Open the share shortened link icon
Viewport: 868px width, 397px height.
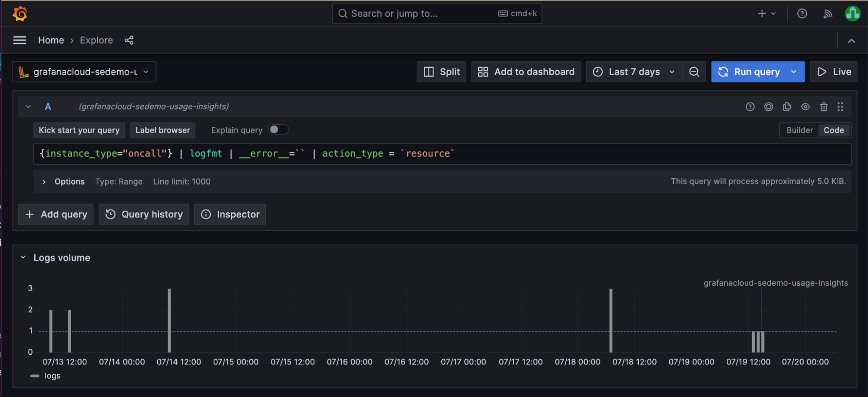click(129, 40)
